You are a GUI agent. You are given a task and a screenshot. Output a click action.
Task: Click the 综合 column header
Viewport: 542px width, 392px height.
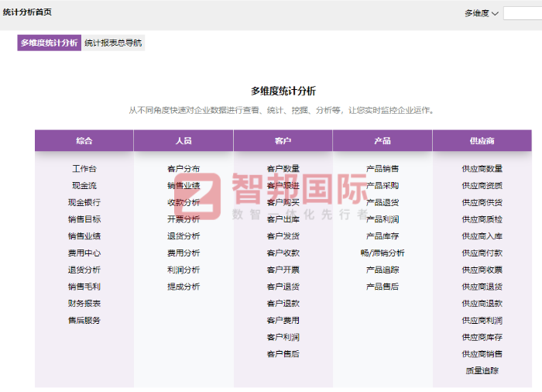coord(84,141)
